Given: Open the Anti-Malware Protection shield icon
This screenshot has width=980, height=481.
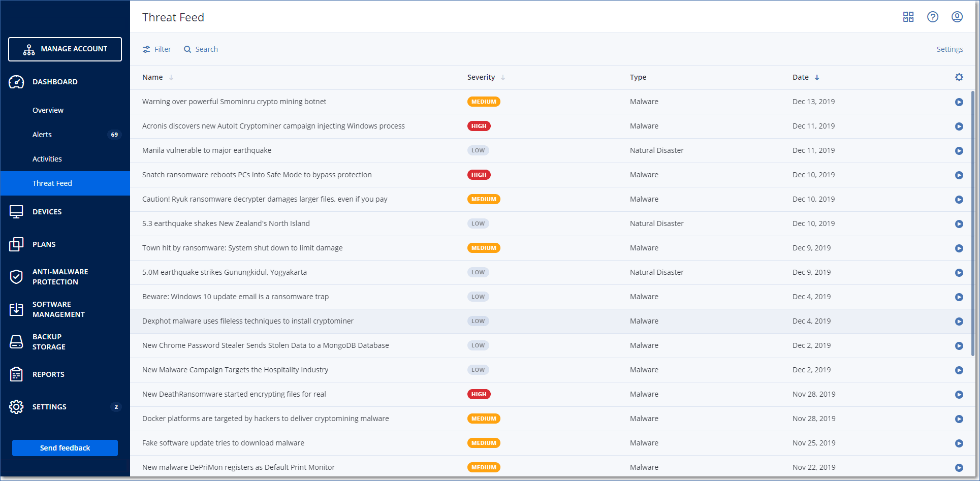Looking at the screenshot, I should [x=16, y=277].
